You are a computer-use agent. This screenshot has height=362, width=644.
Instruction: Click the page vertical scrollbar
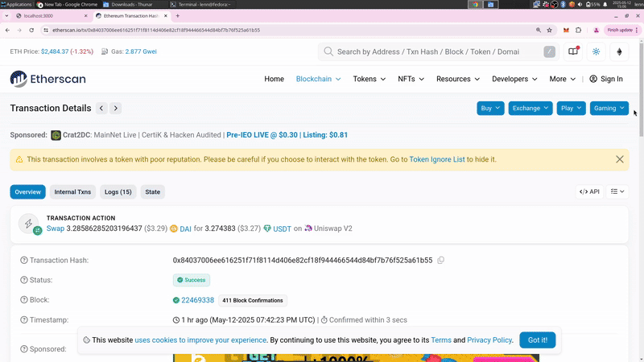[641, 88]
